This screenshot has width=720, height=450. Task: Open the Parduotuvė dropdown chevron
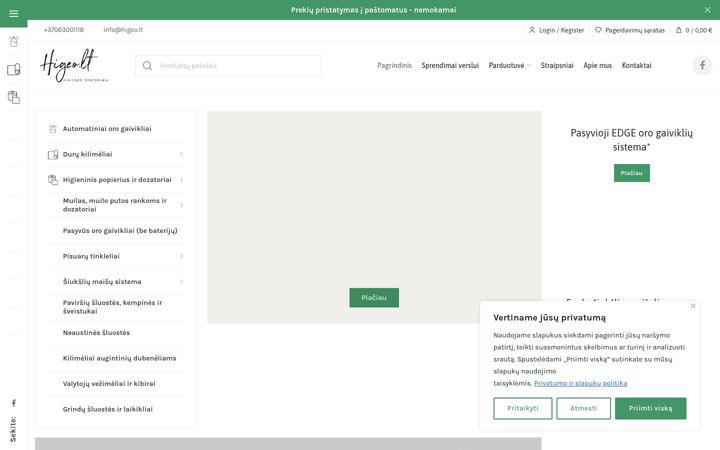pyautogui.click(x=529, y=66)
